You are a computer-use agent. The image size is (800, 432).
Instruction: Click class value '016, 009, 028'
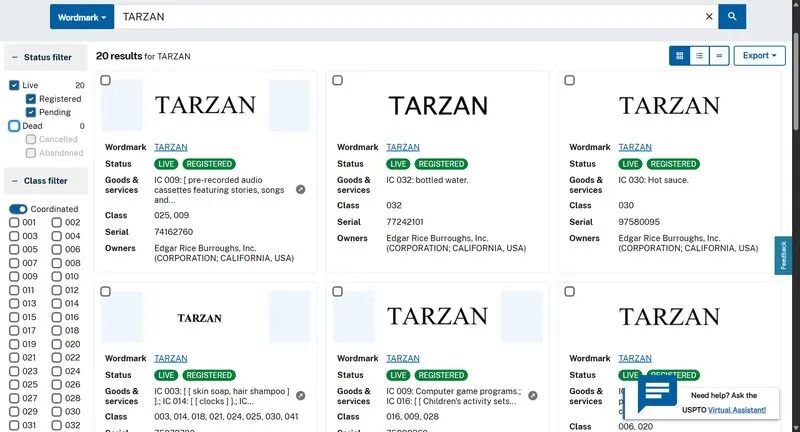tap(412, 417)
